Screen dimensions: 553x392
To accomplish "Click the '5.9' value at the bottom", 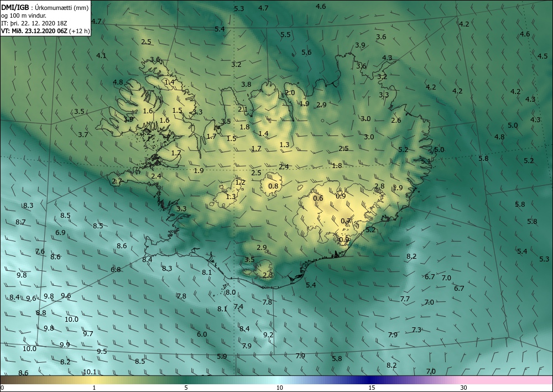I will coord(222,357).
